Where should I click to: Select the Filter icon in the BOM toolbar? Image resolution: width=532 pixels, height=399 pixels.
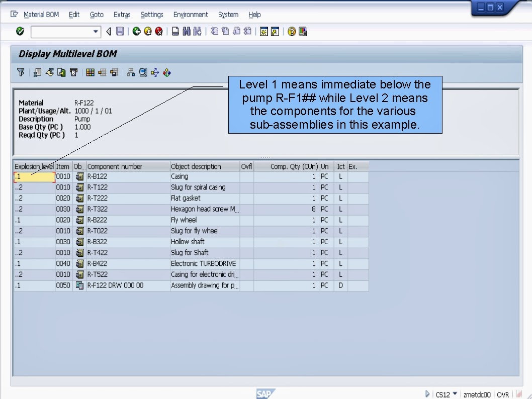tap(20, 72)
